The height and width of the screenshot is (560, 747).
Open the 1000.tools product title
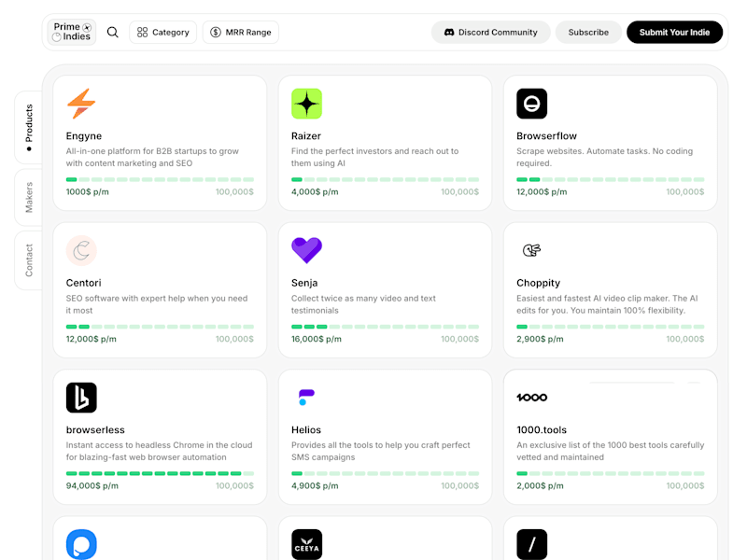(x=542, y=430)
